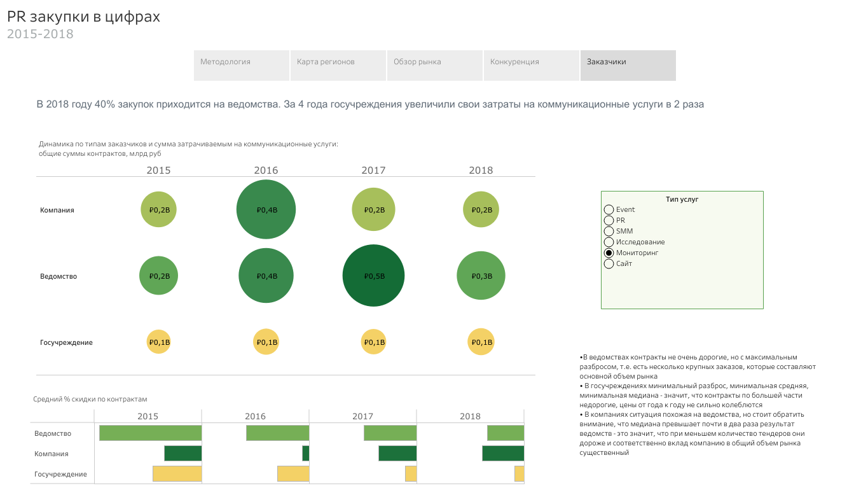Click Компания 2018 bubble
Viewport: 868px width, 488px height.
tap(481, 209)
